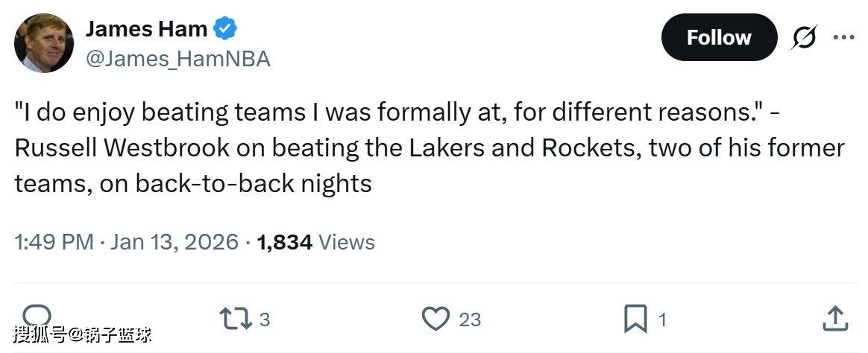Click the share upload arrow icon
Screen dimensions: 868x353
(x=835, y=319)
